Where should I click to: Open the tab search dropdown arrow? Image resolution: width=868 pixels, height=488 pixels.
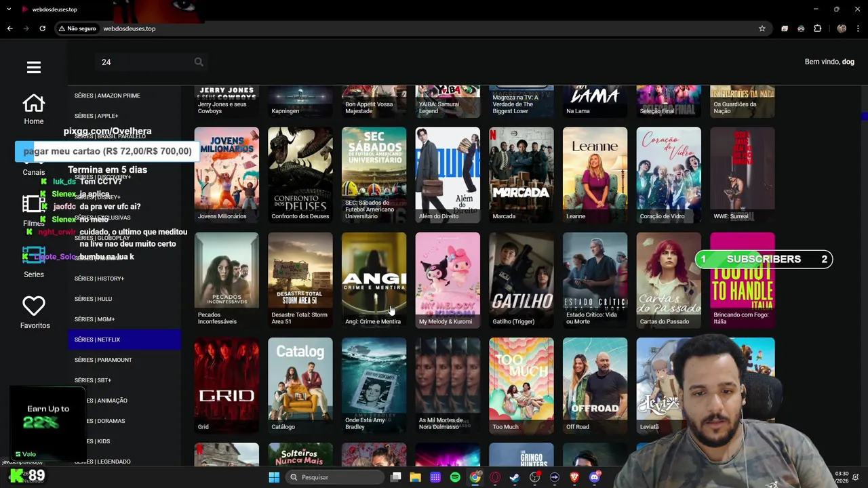(9, 9)
